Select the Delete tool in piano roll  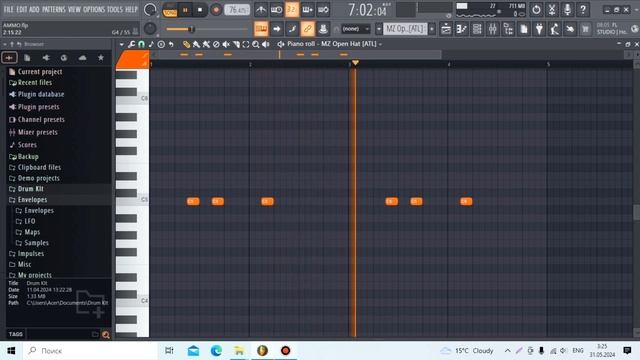pyautogui.click(x=216, y=44)
